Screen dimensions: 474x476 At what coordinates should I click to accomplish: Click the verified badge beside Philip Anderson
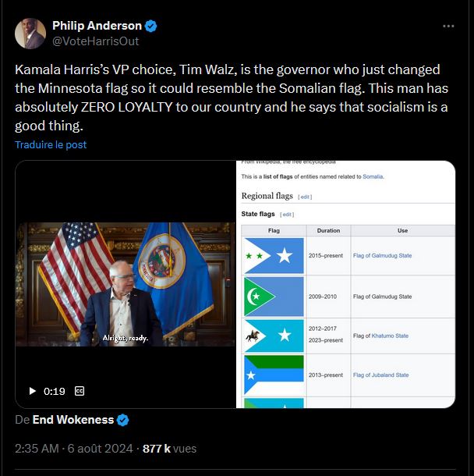pos(151,26)
